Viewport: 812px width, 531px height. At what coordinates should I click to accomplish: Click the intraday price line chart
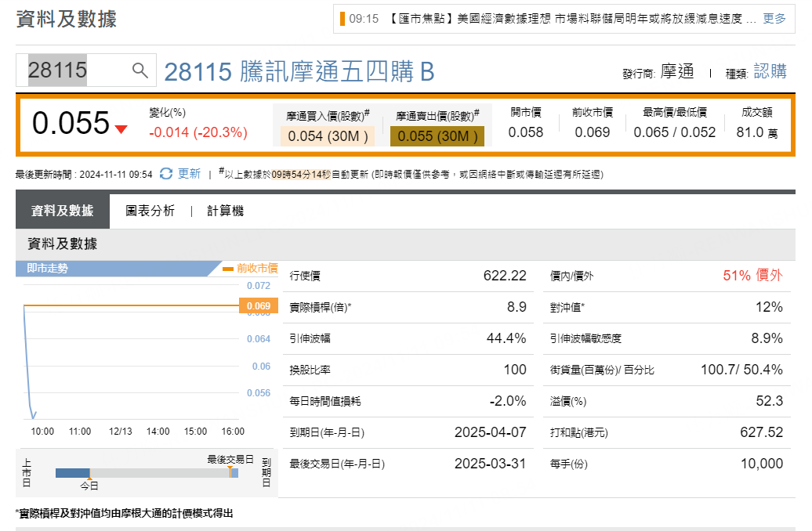click(x=125, y=352)
